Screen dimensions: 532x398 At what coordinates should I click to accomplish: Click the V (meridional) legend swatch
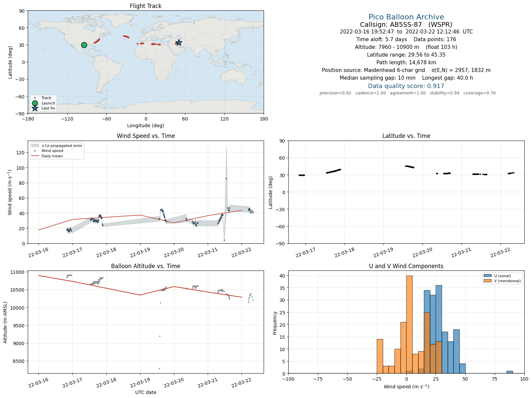(487, 281)
